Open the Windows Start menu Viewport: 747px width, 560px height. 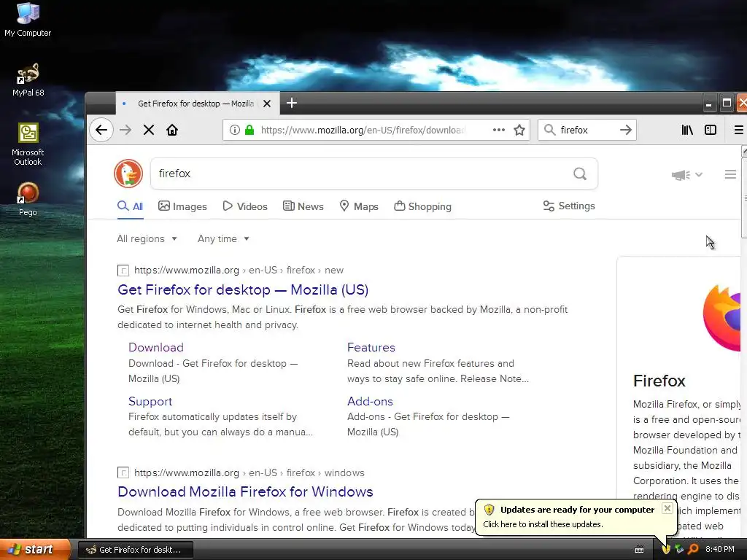35,549
